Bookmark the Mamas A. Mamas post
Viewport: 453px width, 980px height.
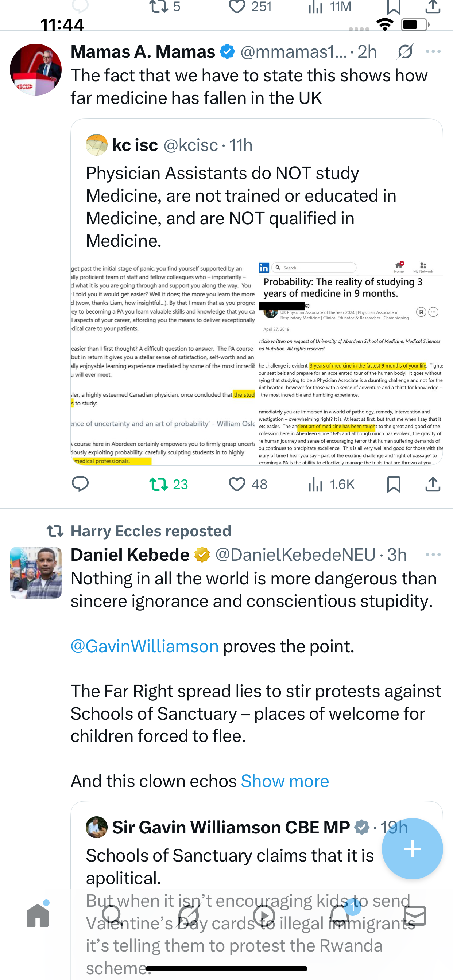coord(393,484)
